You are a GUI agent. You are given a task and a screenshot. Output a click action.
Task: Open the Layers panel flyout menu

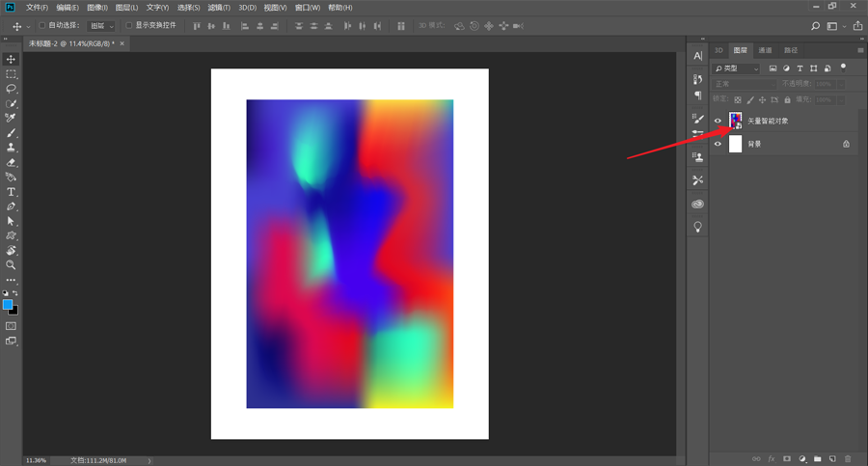(861, 50)
